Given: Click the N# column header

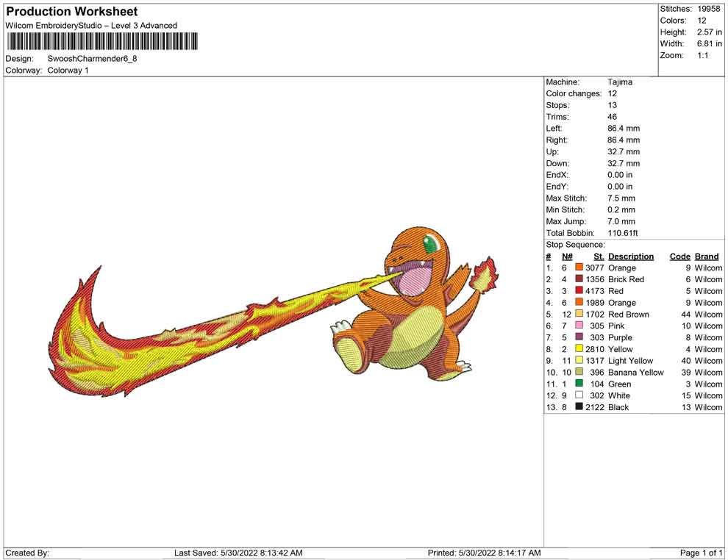Looking at the screenshot, I should click(x=567, y=256).
